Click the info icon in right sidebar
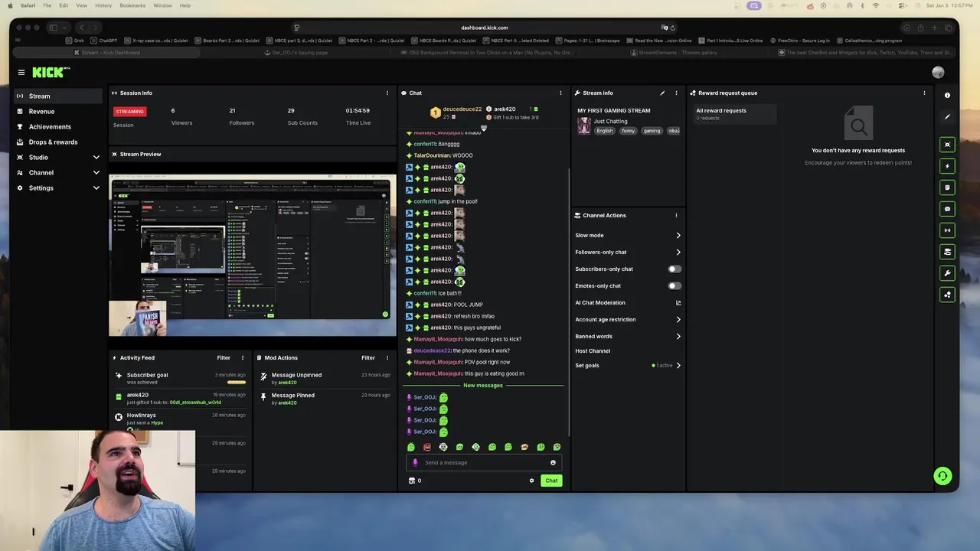980x551 pixels. [947, 96]
